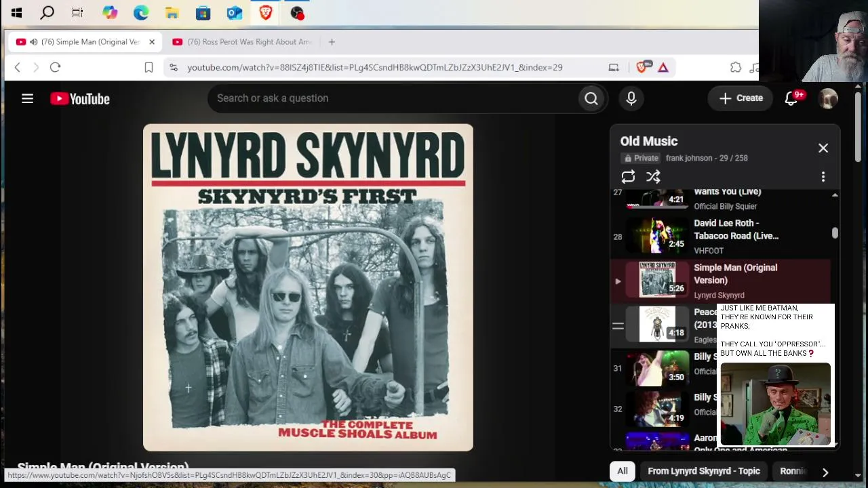
Task: Open Outlook from taskbar
Action: tap(235, 12)
